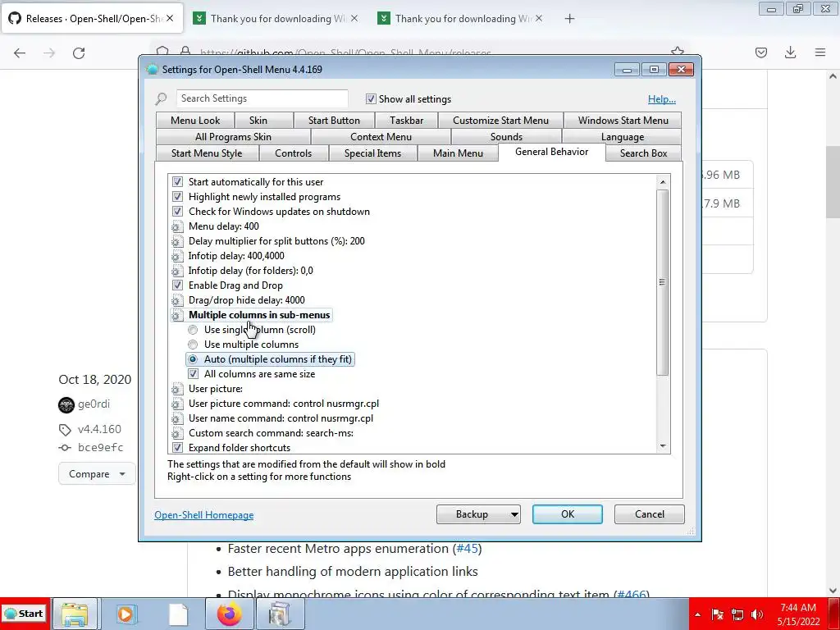Click the blank document icon in taskbar
The width and height of the screenshot is (840, 630).
pos(178,614)
